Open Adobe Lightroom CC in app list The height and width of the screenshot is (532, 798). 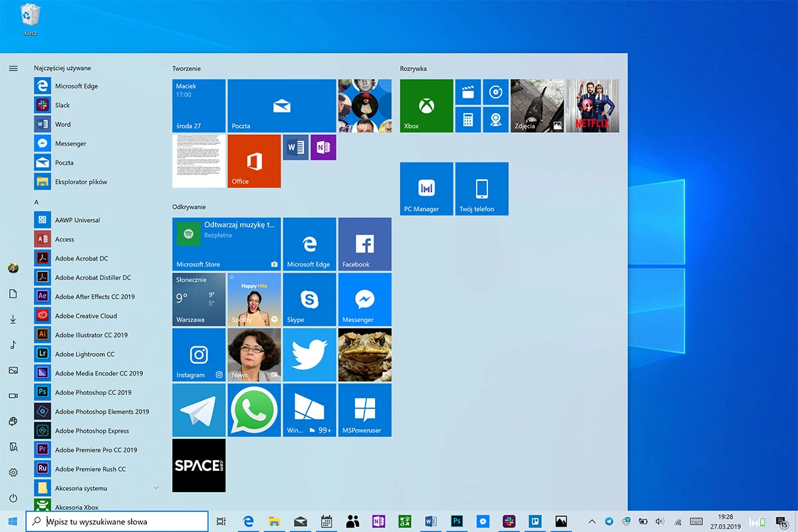pyautogui.click(x=97, y=354)
